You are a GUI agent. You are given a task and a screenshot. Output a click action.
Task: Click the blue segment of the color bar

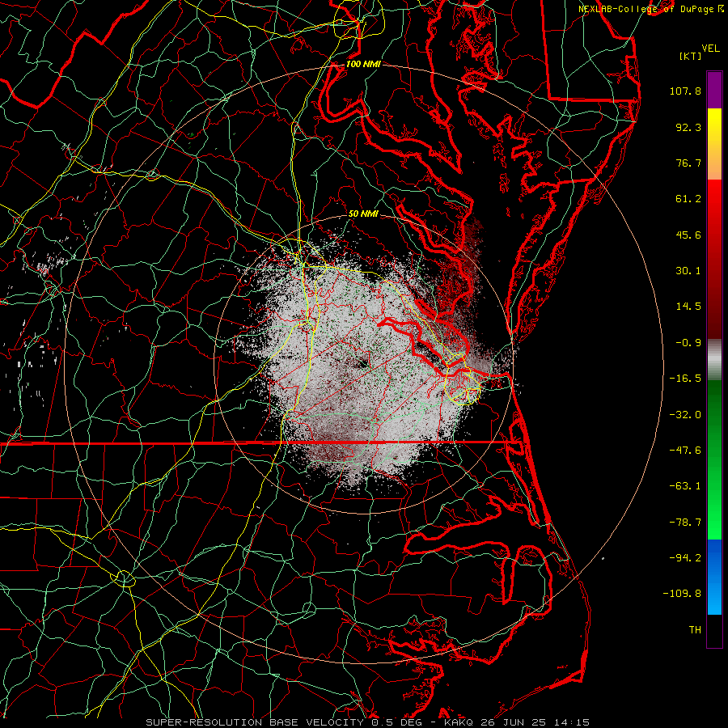point(714,577)
